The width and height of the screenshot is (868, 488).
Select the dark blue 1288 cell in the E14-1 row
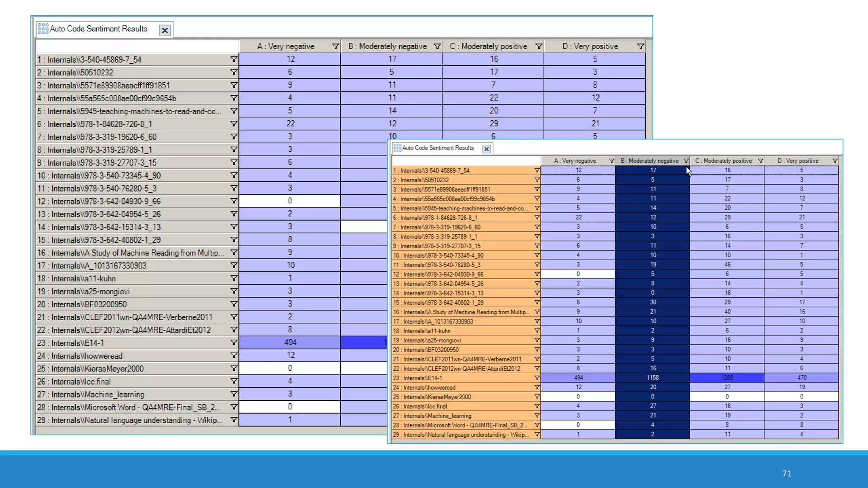tap(727, 377)
